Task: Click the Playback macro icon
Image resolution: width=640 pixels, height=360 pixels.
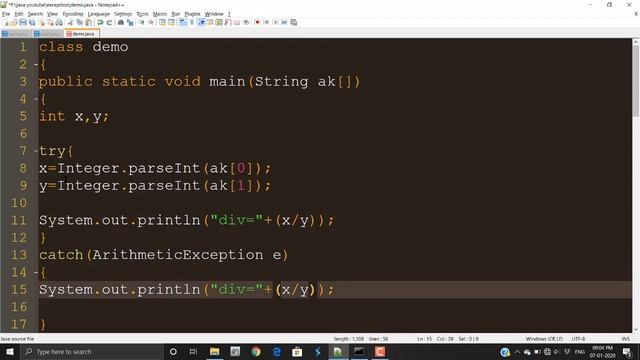Action: point(275,22)
